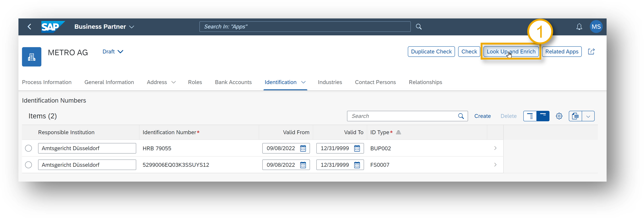Go to the Relationships tab

click(x=425, y=82)
